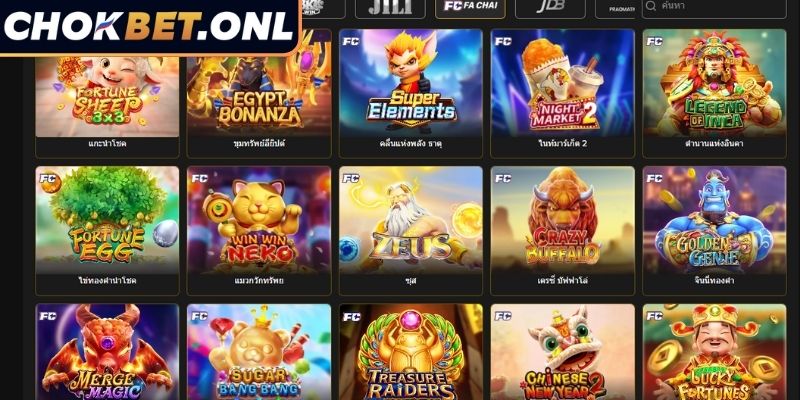
Task: Launch the Chinese New Year 2 game
Action: tap(563, 352)
